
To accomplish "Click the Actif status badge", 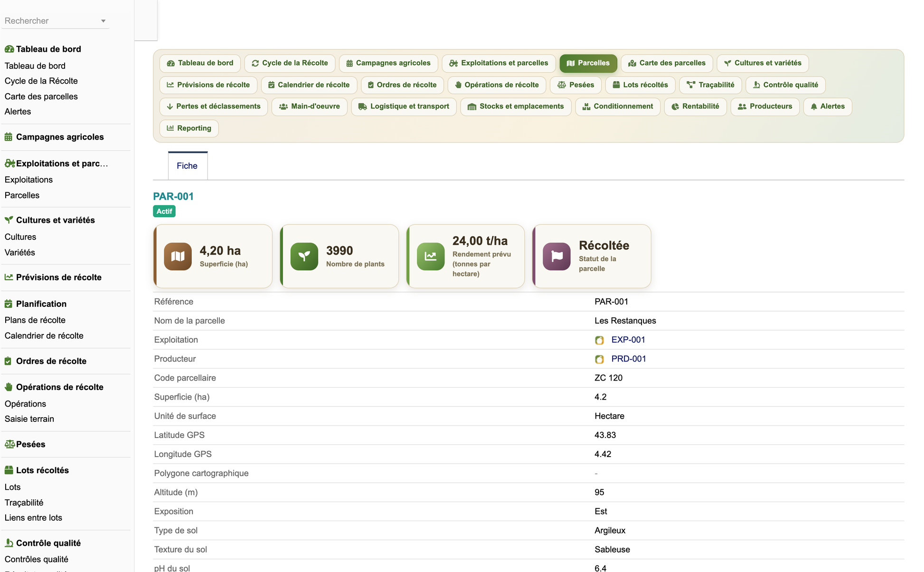I will (x=164, y=211).
